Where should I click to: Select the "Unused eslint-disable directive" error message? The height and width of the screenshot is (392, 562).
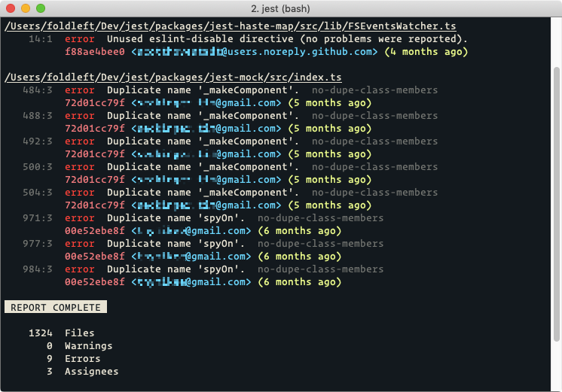coord(287,39)
